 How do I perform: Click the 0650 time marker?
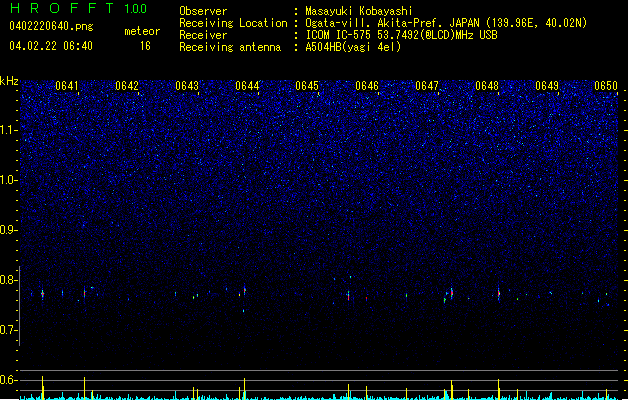click(x=606, y=86)
